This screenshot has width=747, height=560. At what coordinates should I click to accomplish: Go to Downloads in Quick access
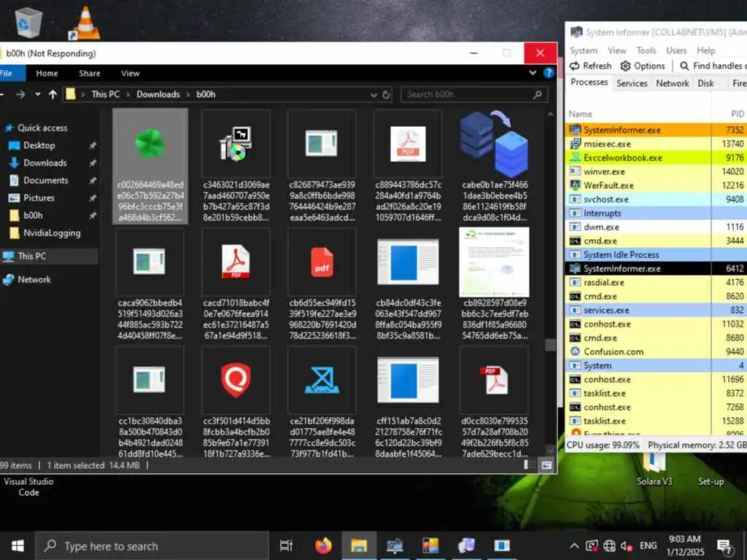(45, 163)
